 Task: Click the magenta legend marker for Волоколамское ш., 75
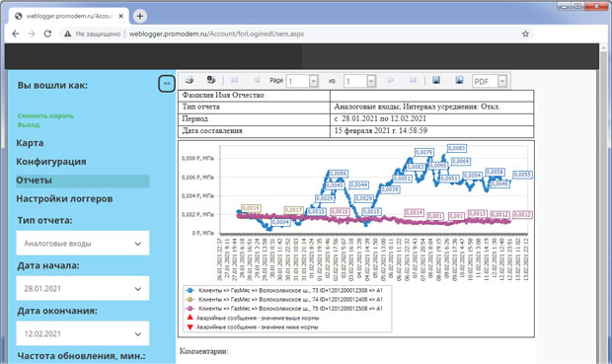point(191,308)
